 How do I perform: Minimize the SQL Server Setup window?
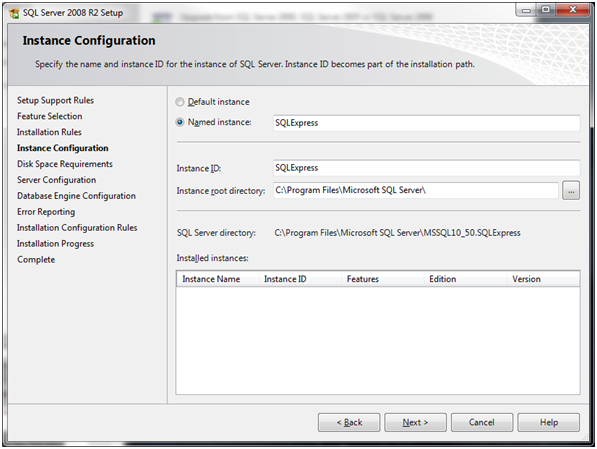point(526,10)
